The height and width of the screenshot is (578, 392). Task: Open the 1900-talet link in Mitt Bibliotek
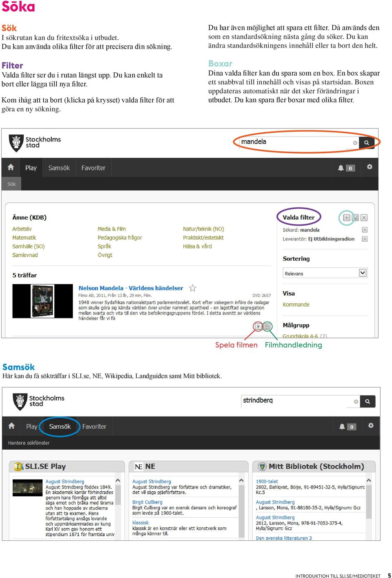click(x=267, y=482)
